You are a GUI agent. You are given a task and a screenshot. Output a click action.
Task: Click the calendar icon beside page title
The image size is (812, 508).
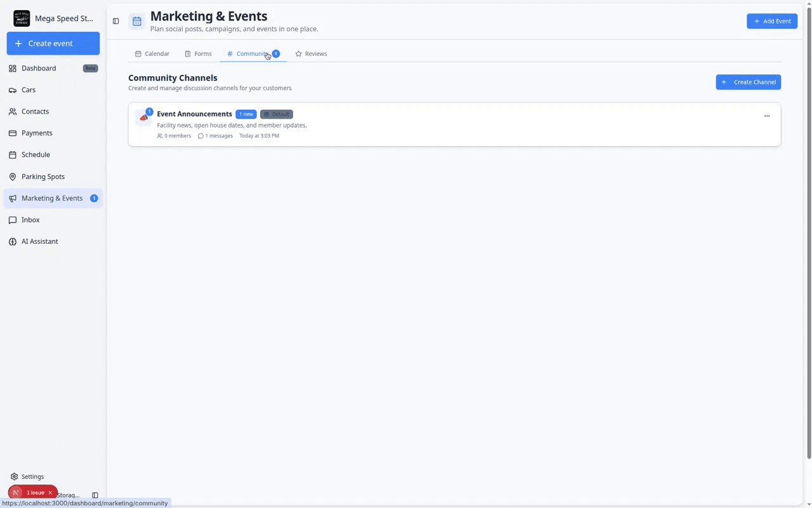[x=136, y=21]
